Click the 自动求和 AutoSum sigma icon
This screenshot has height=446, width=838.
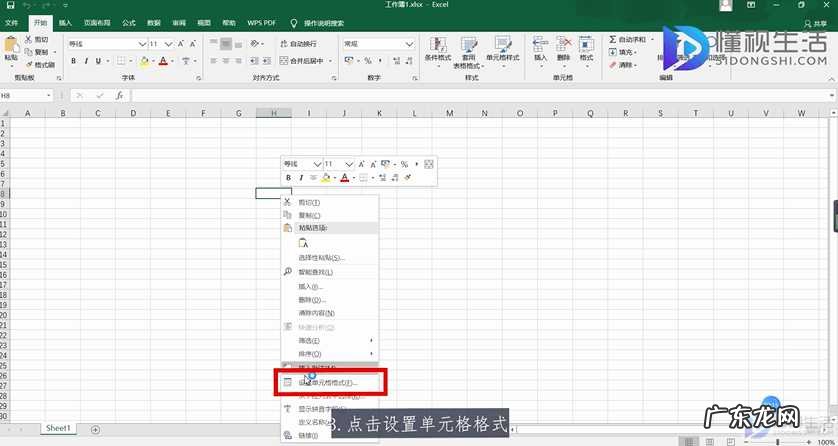tap(613, 40)
